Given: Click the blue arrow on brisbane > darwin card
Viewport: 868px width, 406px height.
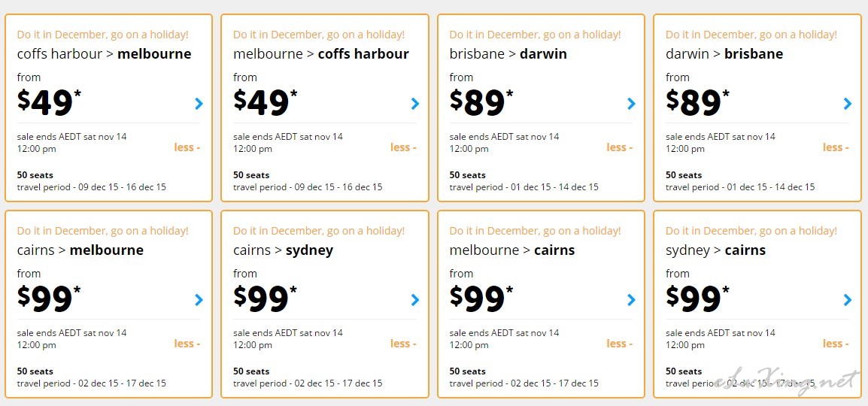Looking at the screenshot, I should click(631, 104).
